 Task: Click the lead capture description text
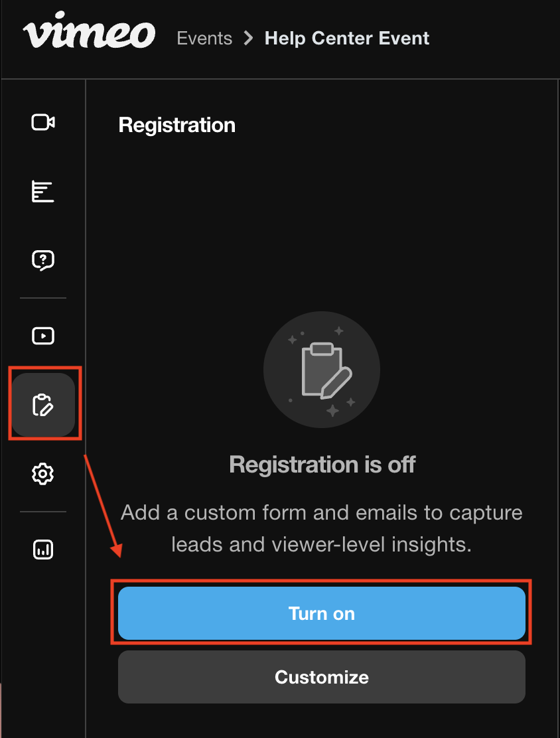click(x=322, y=528)
